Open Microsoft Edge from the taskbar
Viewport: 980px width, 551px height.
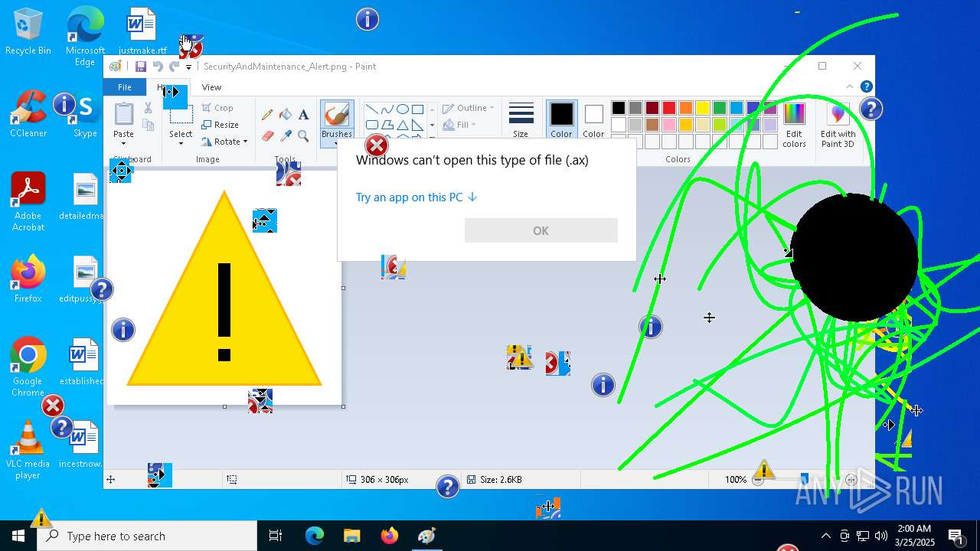315,536
